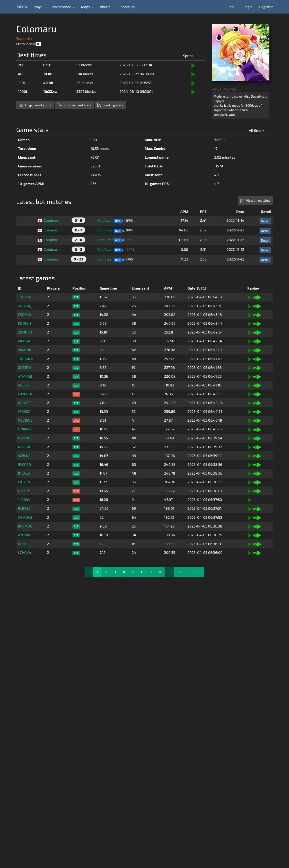The height and width of the screenshot is (868, 289).
Task: Open the Maps menu
Action: coord(87,7)
